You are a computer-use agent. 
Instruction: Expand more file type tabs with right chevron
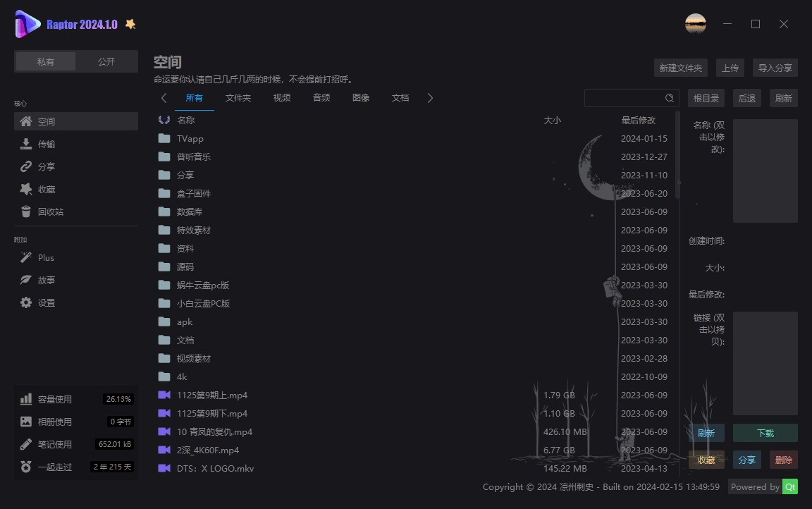click(x=430, y=98)
